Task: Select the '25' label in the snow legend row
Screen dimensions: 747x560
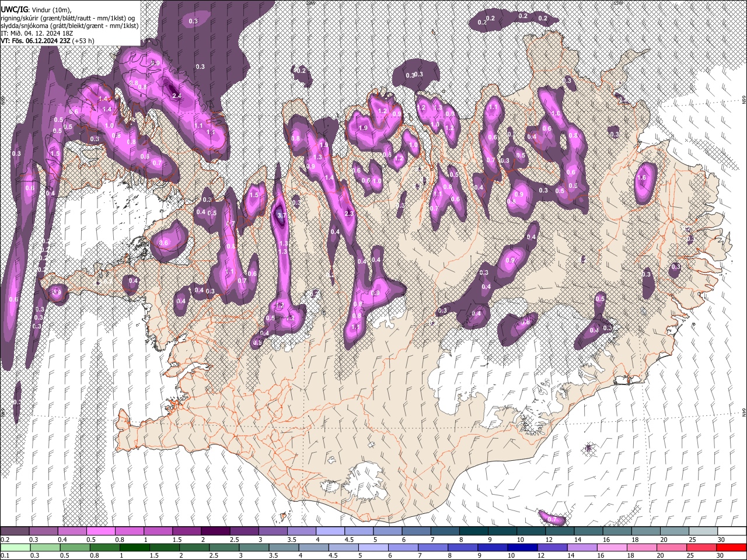Action: [x=692, y=540]
